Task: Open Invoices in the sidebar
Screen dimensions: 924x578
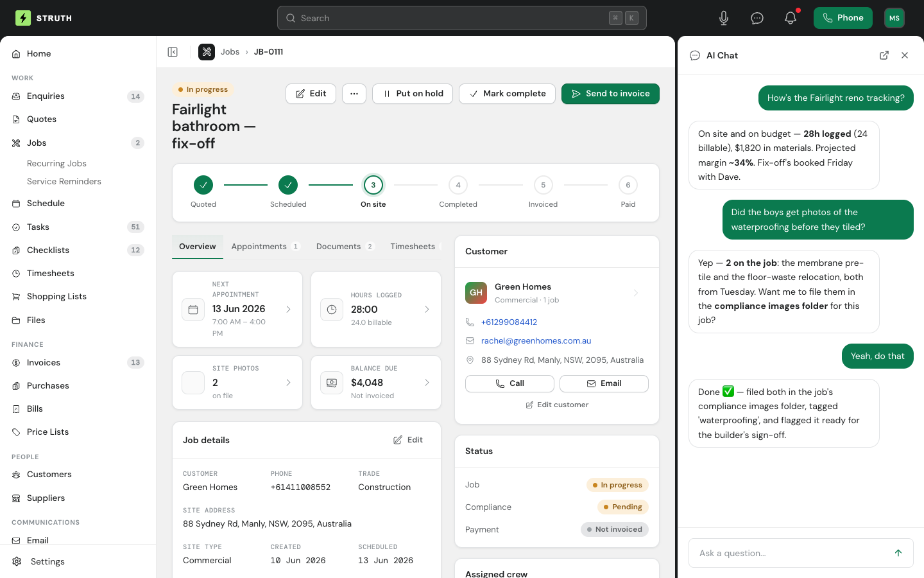Action: coord(78,363)
